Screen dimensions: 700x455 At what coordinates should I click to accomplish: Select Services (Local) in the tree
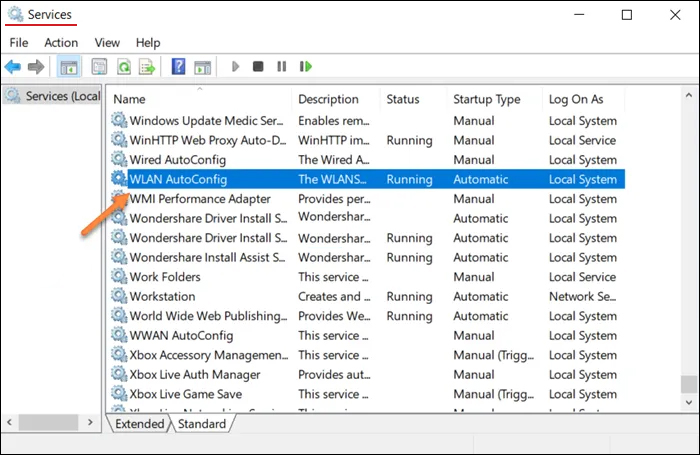[x=52, y=96]
